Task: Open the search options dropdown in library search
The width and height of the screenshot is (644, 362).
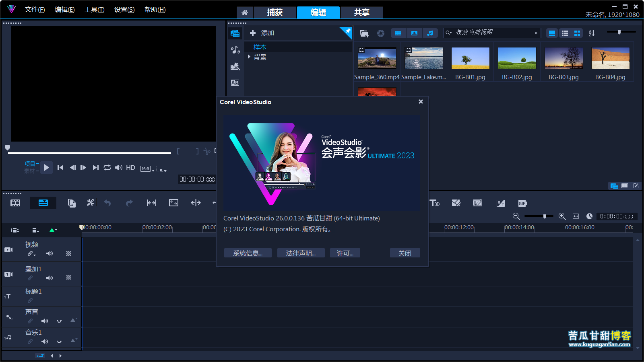Action: point(449,33)
